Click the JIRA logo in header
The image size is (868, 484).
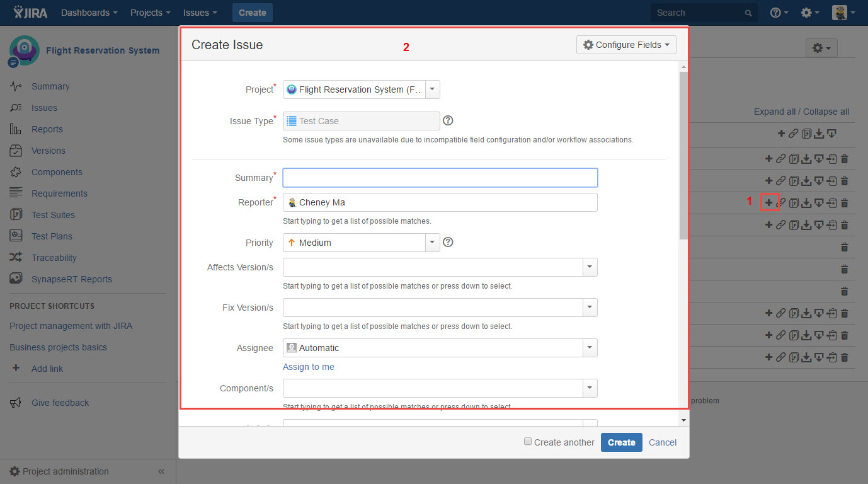point(30,13)
